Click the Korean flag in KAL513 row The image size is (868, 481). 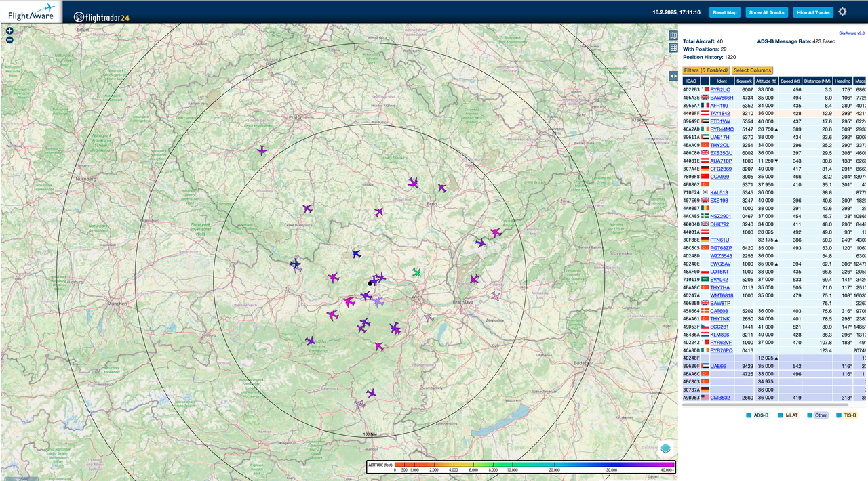[x=705, y=192]
